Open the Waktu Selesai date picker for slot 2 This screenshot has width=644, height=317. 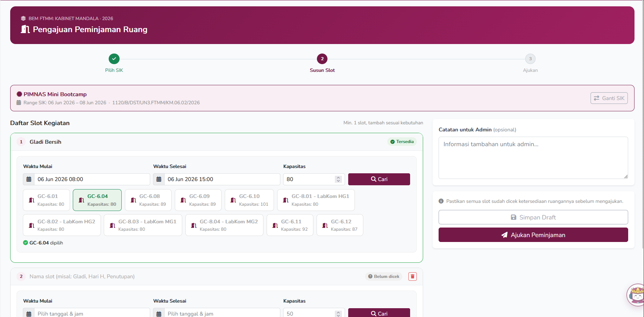(217, 313)
